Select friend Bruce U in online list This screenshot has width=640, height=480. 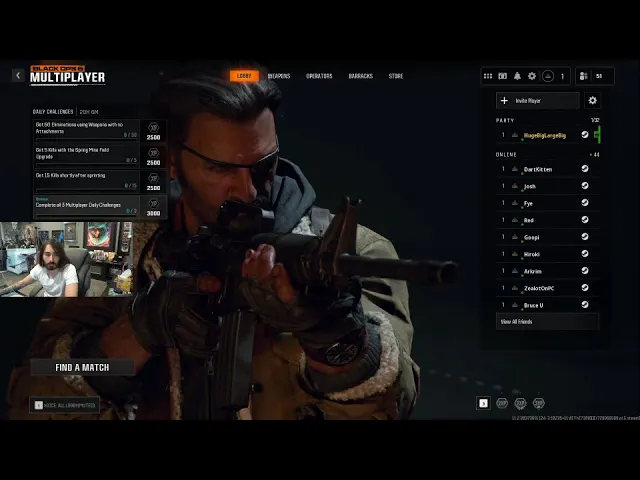pos(548,305)
